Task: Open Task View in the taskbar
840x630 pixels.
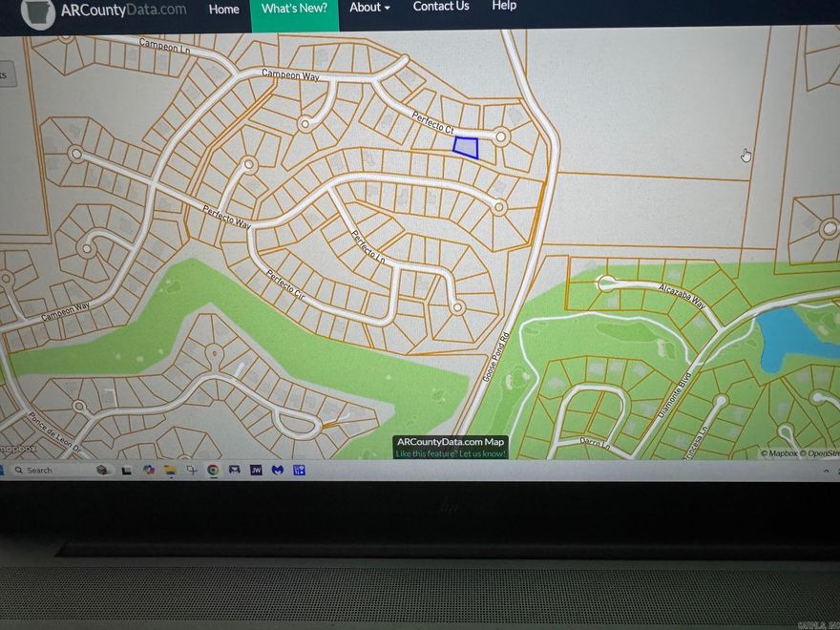Action: point(126,470)
